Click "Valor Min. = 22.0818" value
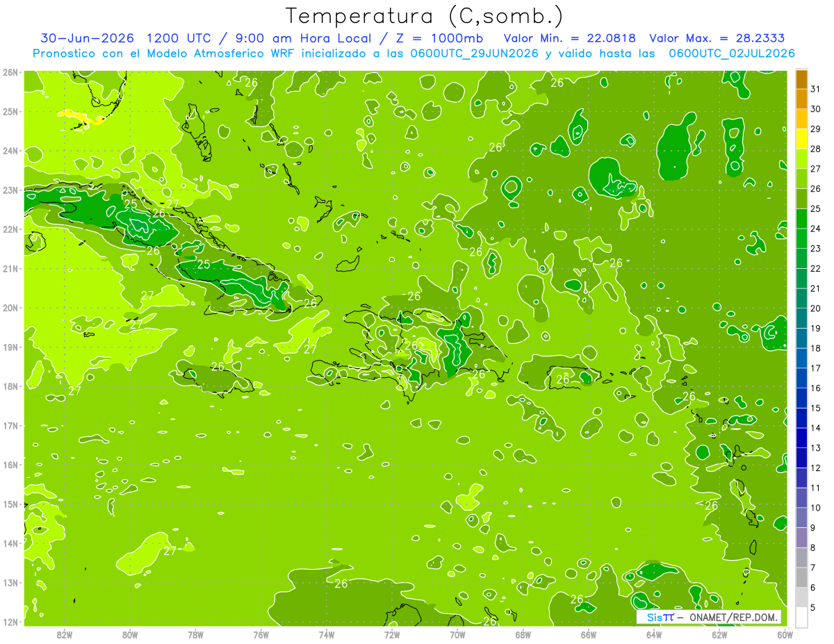Image resolution: width=834 pixels, height=644 pixels. (570, 38)
